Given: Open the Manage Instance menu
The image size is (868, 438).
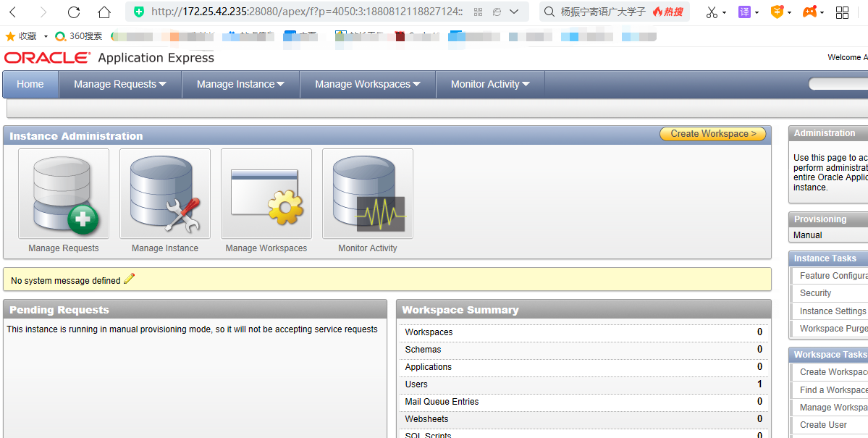Looking at the screenshot, I should coord(240,84).
